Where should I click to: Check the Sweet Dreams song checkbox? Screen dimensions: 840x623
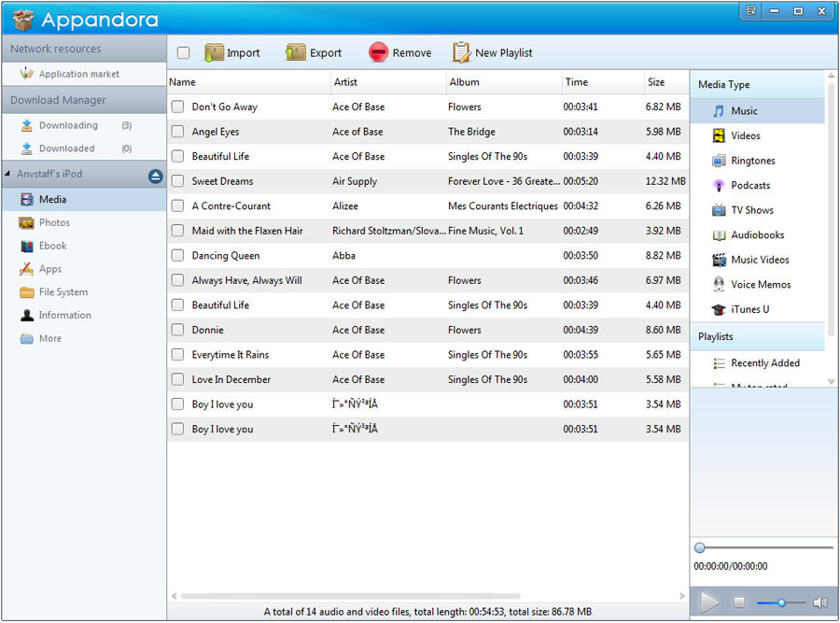tap(177, 181)
